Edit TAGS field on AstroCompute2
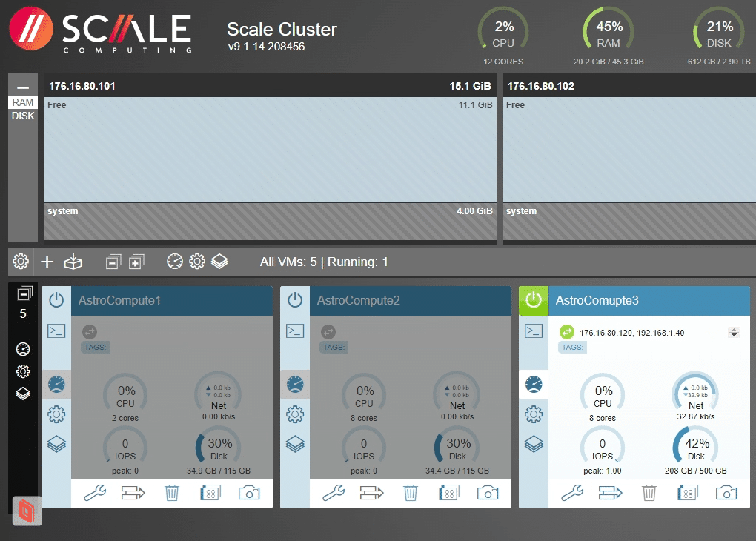Viewport: 756px width, 541px height. (334, 347)
